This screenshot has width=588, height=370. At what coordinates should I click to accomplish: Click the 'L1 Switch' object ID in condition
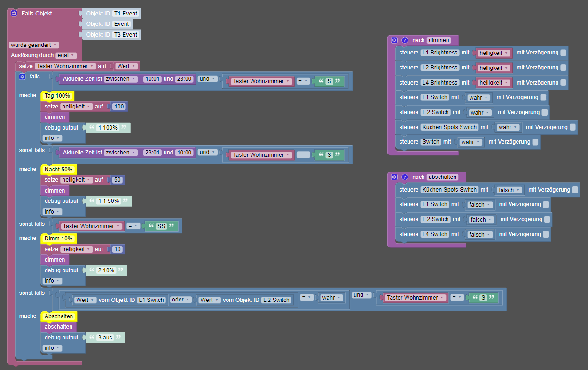pos(151,300)
